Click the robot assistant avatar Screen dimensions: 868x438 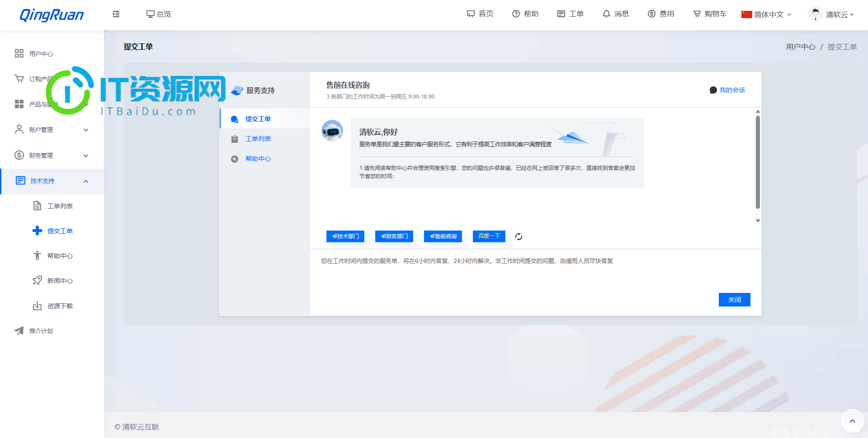332,131
